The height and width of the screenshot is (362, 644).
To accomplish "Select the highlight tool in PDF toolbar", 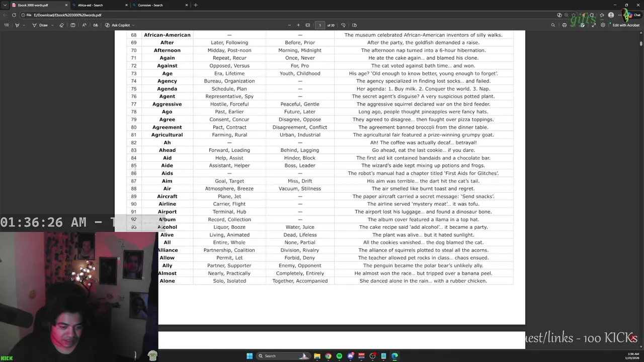I will click(17, 25).
